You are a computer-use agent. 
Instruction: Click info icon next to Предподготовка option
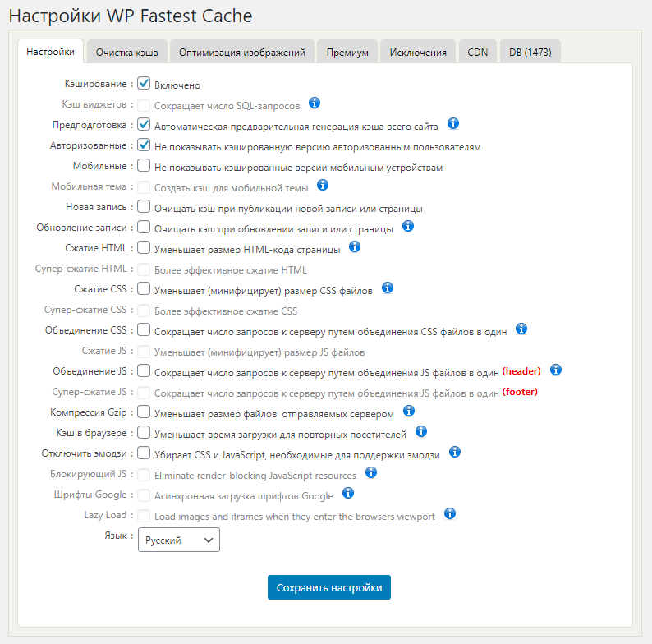click(x=453, y=124)
